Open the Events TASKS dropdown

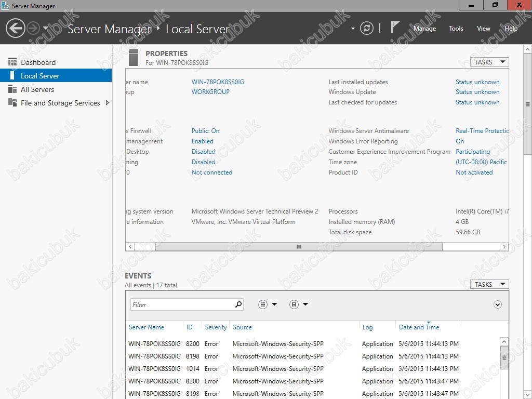(x=489, y=284)
